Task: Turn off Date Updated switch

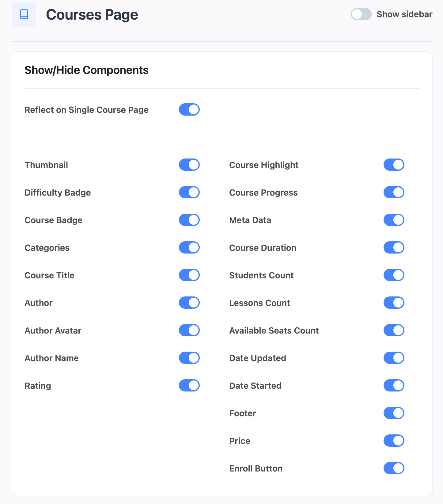Action: (394, 358)
